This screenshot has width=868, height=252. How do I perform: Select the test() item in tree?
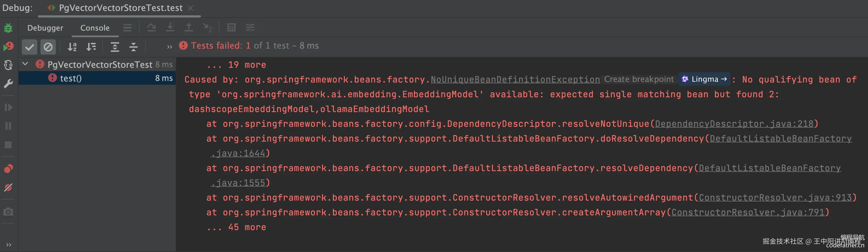(x=71, y=78)
